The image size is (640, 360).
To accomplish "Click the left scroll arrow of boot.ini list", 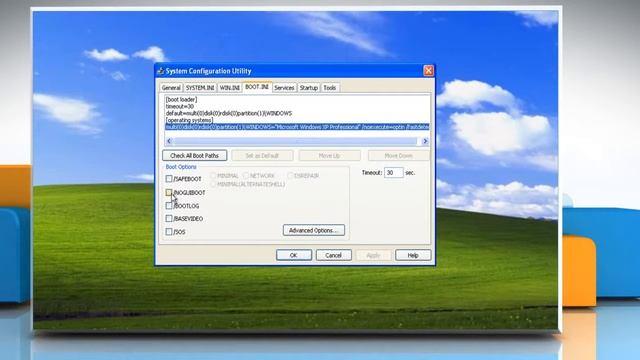I will [x=169, y=141].
